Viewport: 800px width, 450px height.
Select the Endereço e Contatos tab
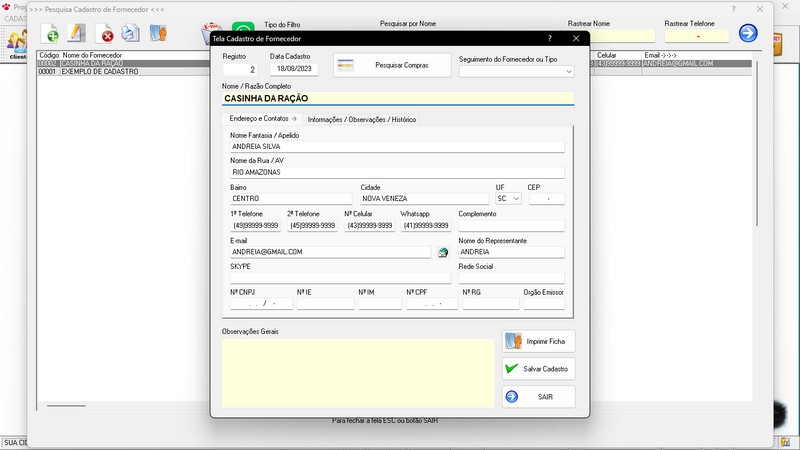(x=263, y=119)
